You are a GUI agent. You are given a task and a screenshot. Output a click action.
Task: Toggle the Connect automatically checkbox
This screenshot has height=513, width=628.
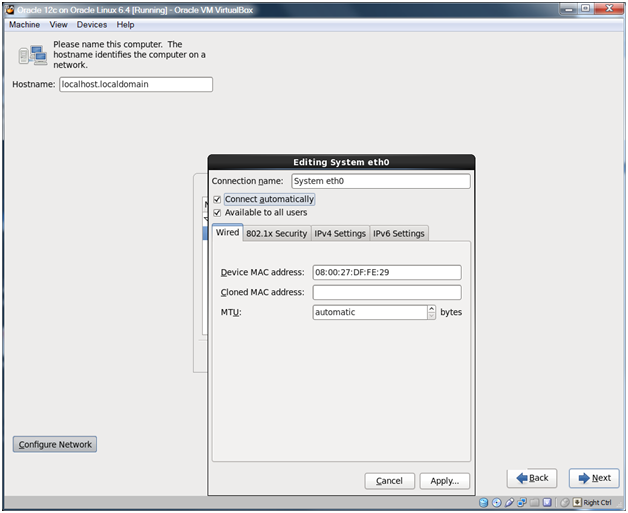click(217, 199)
